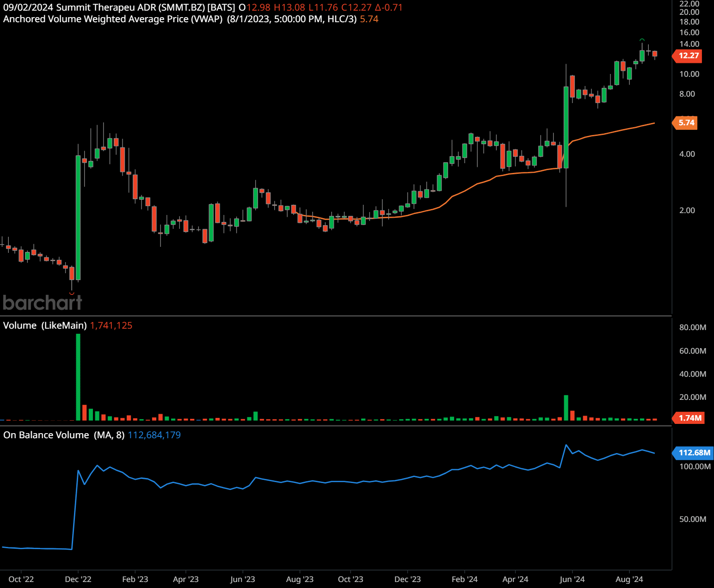Click the red 1.74M volume label
714x588 pixels.
coord(689,418)
